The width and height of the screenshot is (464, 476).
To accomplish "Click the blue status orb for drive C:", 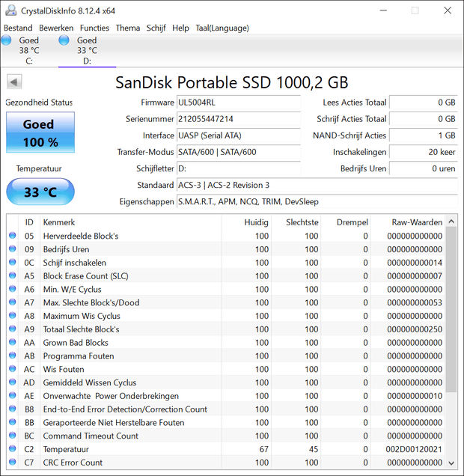I will (x=7, y=40).
